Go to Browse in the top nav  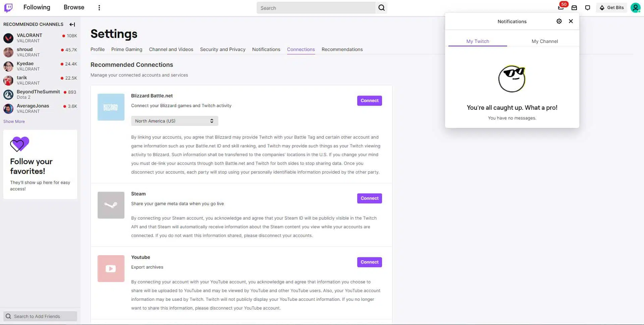pyautogui.click(x=74, y=7)
